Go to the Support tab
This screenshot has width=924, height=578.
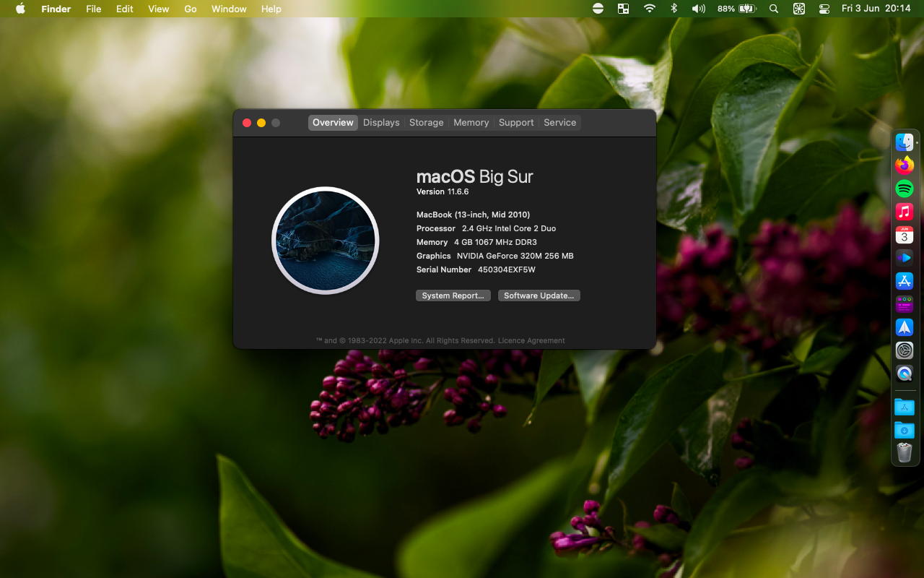coord(516,123)
